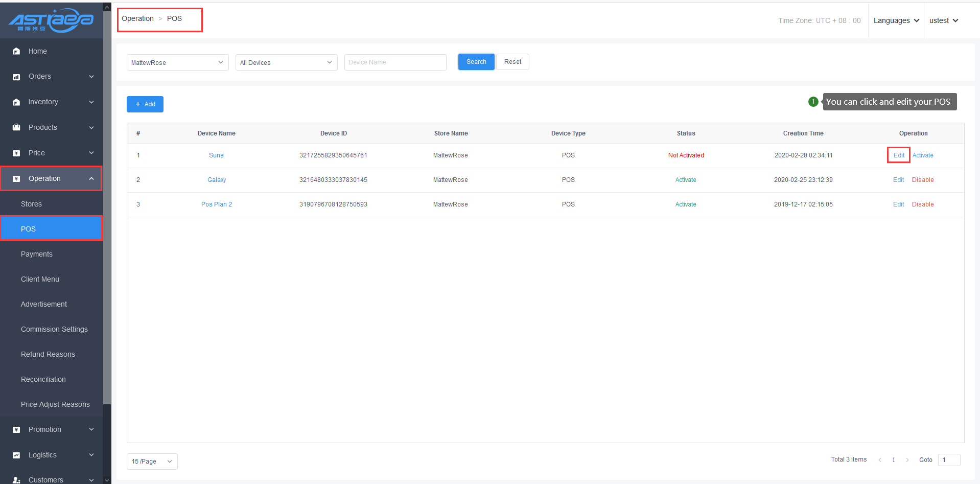Expand the Languages dropdown
This screenshot has height=484, width=980.
[x=896, y=20]
